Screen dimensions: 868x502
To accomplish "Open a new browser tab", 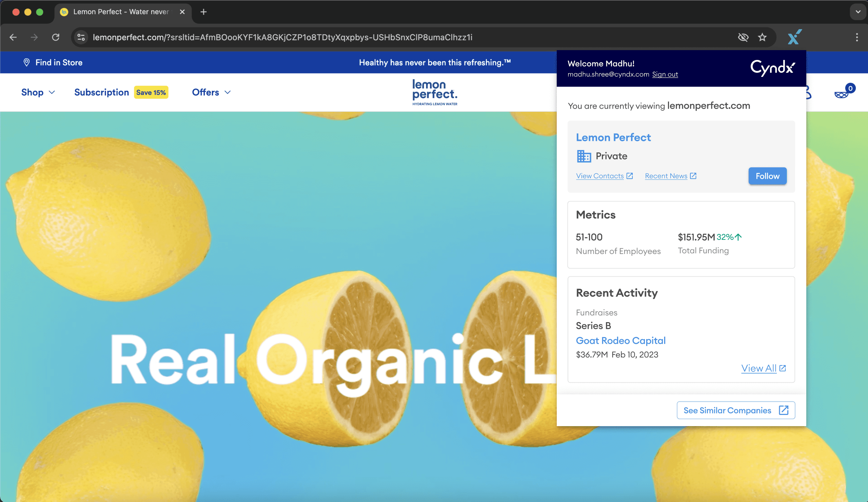I will (203, 12).
